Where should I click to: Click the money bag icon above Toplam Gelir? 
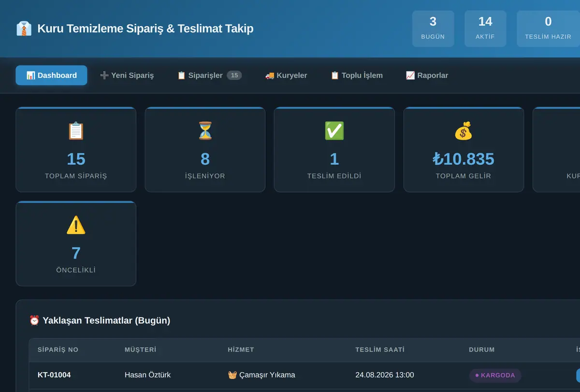coord(463,131)
